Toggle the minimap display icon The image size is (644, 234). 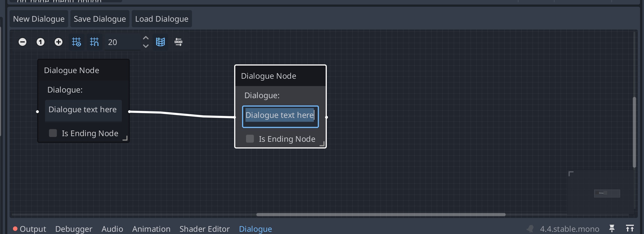click(x=160, y=42)
